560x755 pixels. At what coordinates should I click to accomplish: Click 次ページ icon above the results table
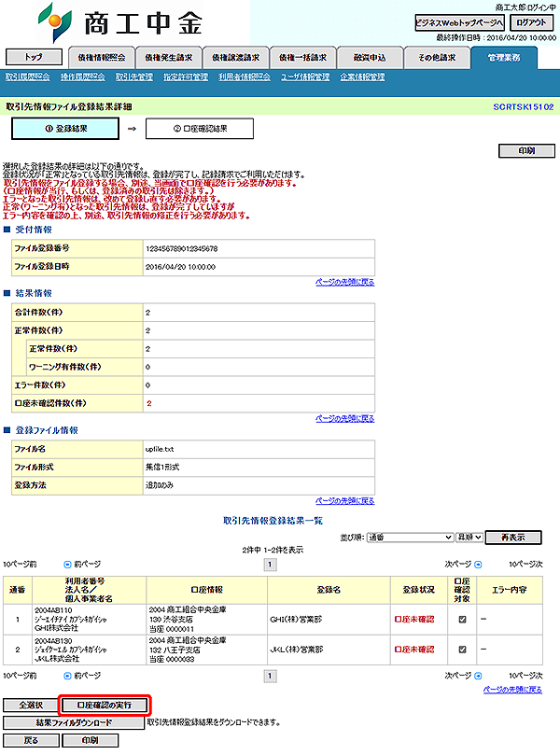[478, 565]
